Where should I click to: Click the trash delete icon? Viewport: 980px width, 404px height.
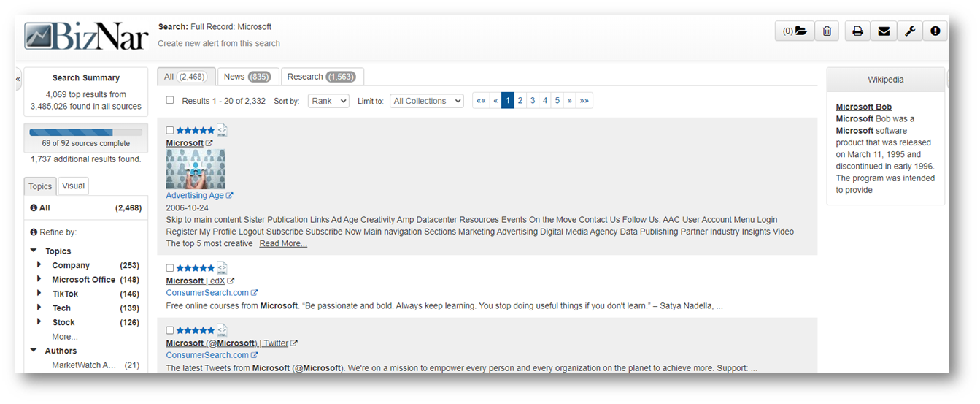point(827,31)
